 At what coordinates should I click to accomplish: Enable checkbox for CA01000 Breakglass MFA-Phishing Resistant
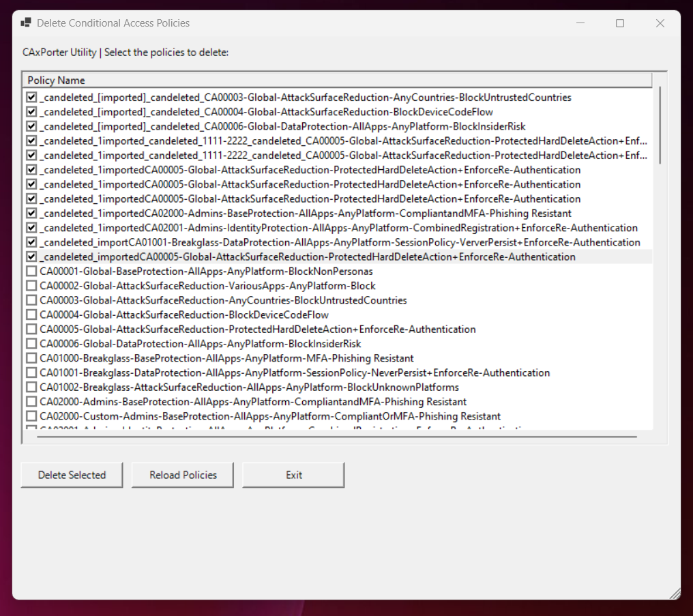(31, 358)
